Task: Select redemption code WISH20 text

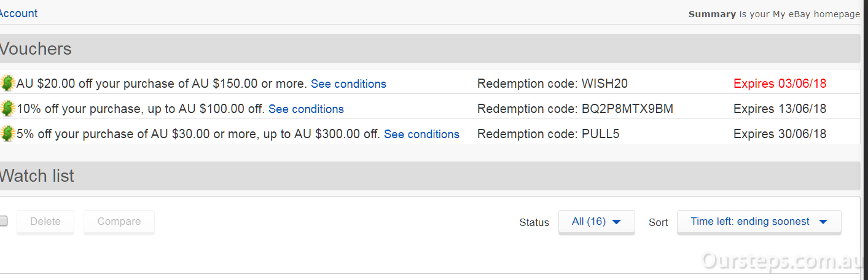Action: (x=604, y=84)
